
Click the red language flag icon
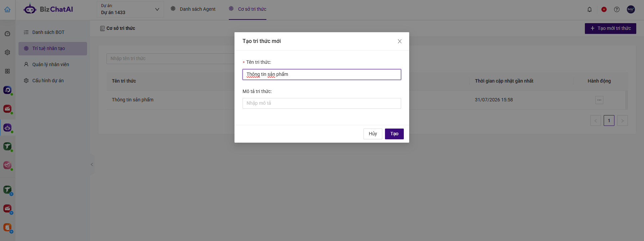[604, 9]
